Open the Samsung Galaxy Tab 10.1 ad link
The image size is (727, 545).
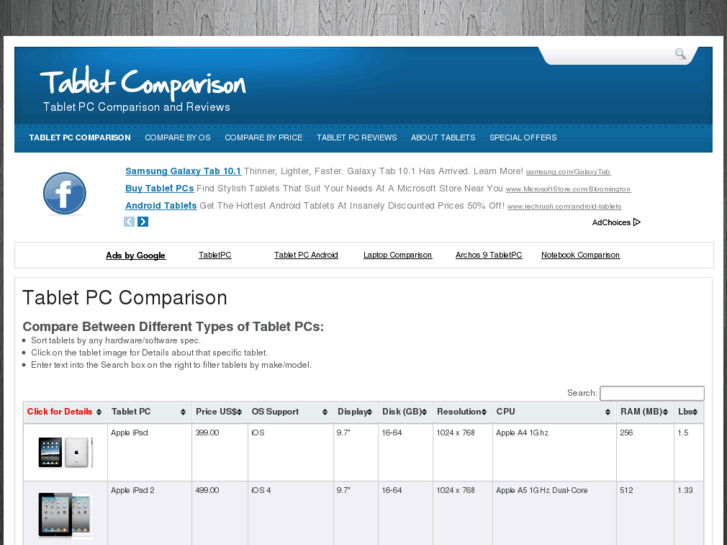183,171
